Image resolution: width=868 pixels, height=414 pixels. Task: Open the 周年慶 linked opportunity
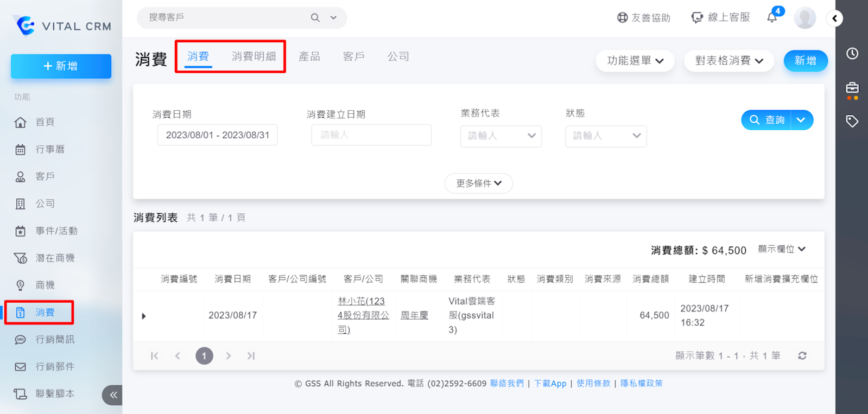click(414, 315)
